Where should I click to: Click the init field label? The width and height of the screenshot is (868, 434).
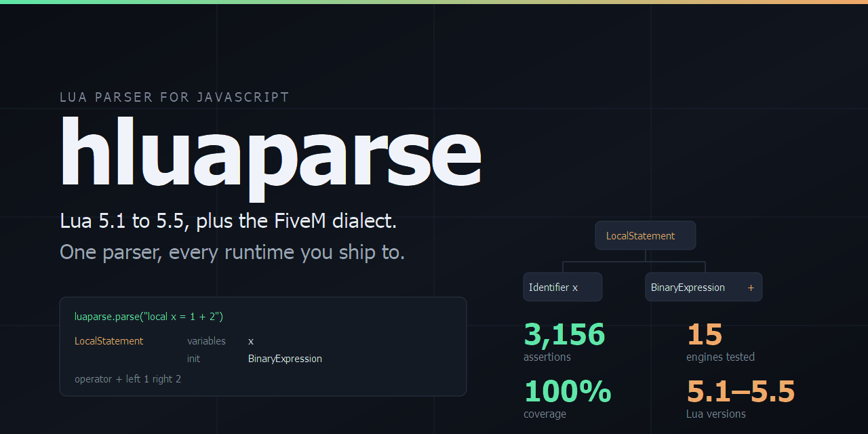(193, 359)
